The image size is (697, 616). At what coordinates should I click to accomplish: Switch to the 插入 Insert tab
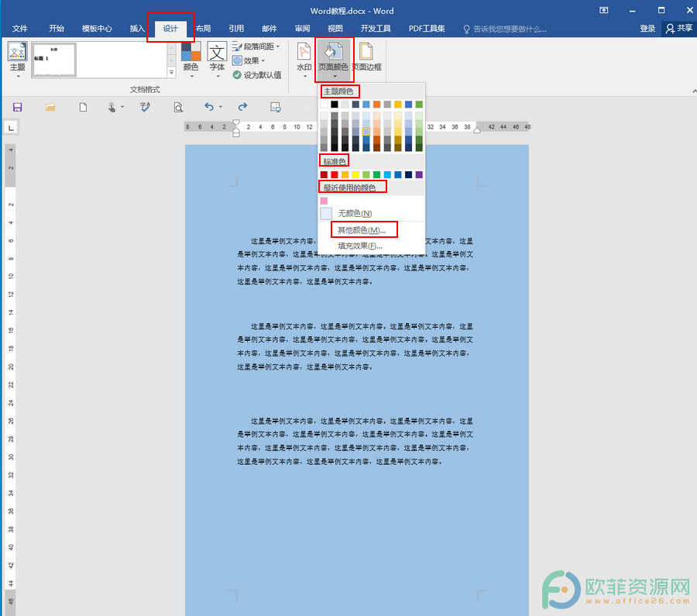click(137, 29)
